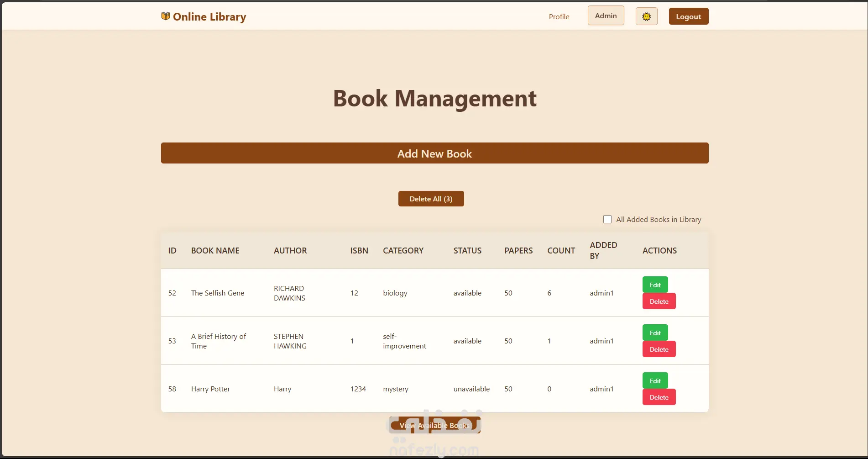Click the book ID 52 cell
This screenshot has height=459, width=868.
pos(172,293)
